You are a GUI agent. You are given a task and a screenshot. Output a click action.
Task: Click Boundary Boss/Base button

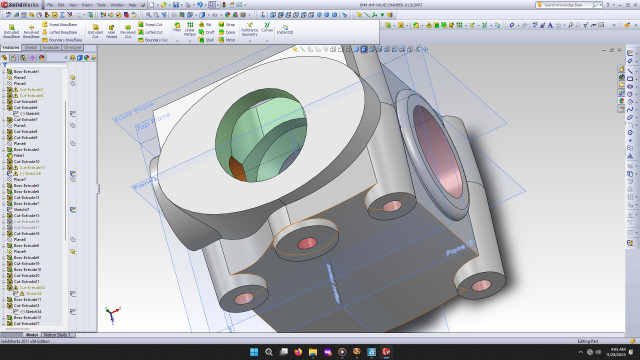(62, 40)
